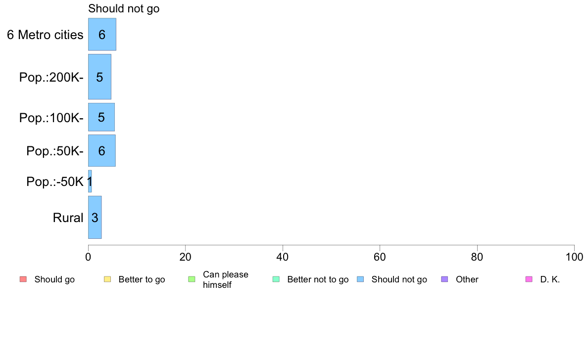Click the teal Better not to go swatch

coord(276,279)
